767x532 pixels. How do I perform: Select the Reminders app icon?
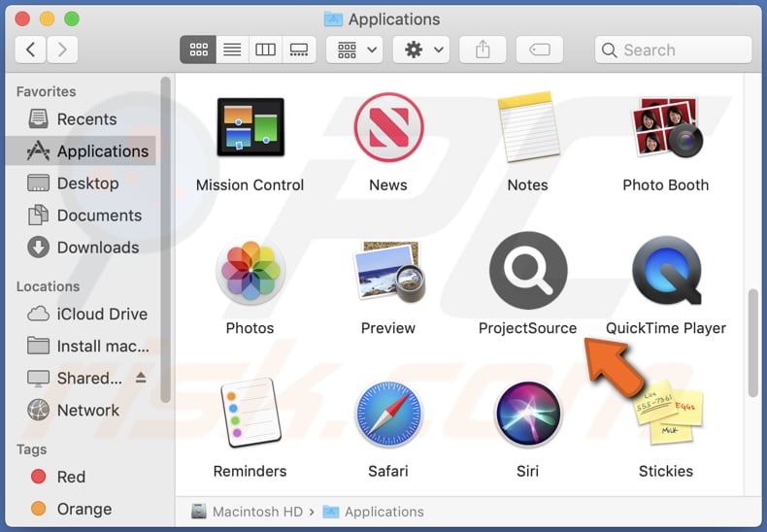coord(250,414)
